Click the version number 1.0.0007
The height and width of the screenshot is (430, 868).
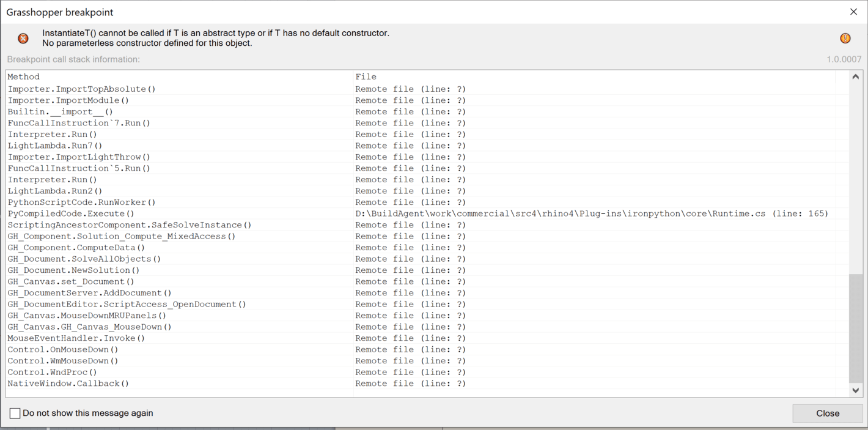[x=844, y=59]
